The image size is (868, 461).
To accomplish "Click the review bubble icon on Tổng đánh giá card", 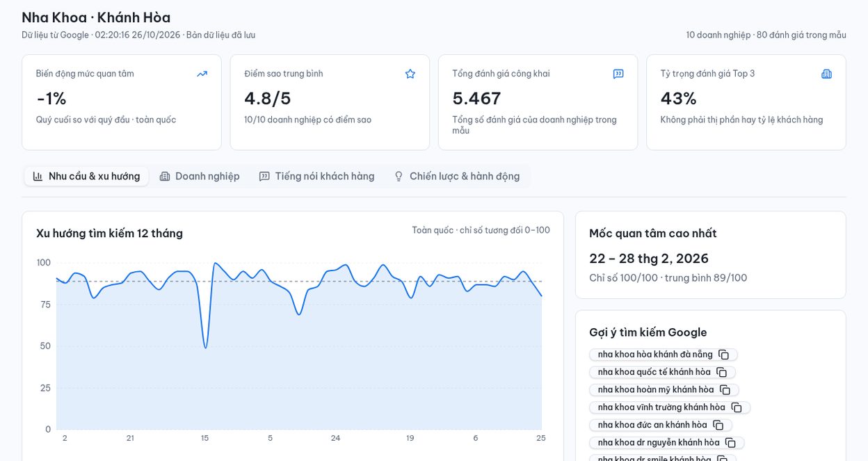I will coord(618,74).
